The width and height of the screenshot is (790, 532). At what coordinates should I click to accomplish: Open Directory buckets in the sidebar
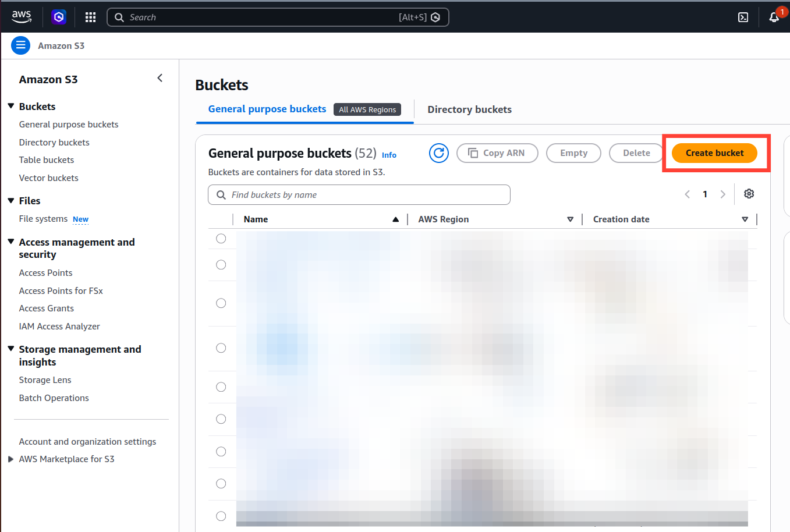point(54,143)
